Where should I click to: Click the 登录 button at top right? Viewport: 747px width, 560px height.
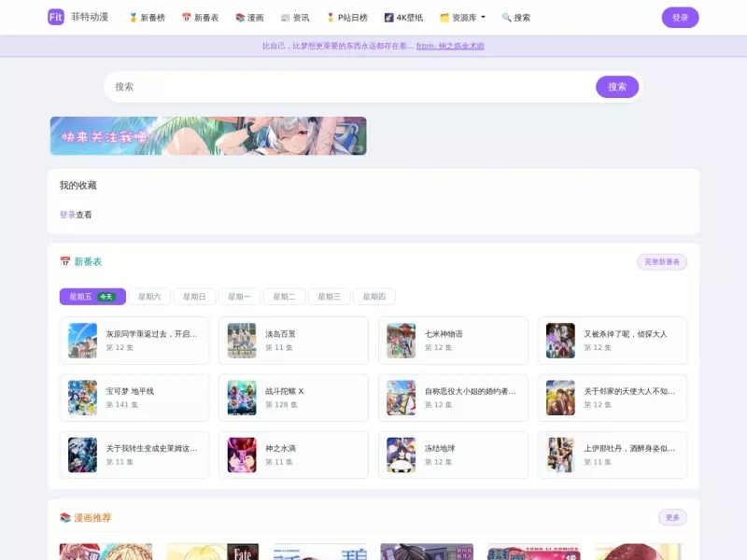click(x=680, y=18)
